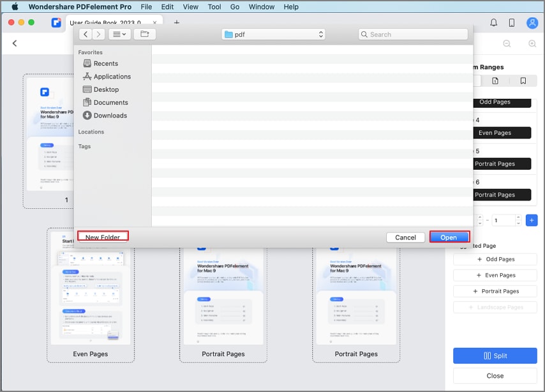545x392 pixels.
Task: Open the Help menu
Action: pyautogui.click(x=291, y=6)
